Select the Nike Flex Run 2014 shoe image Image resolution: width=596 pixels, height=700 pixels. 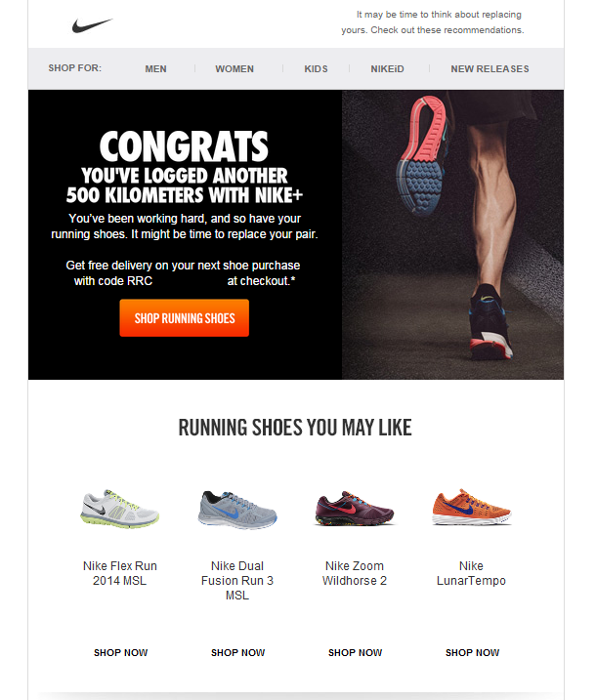(x=120, y=509)
